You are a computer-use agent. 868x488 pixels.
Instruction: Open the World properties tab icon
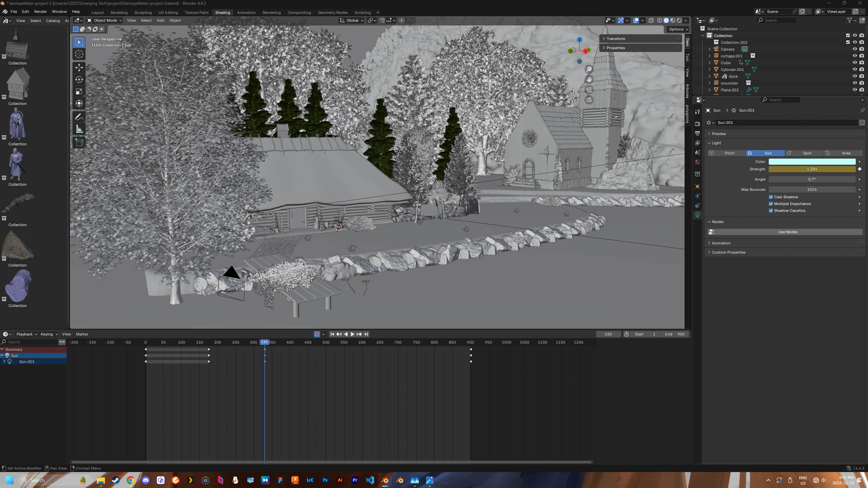click(x=698, y=162)
